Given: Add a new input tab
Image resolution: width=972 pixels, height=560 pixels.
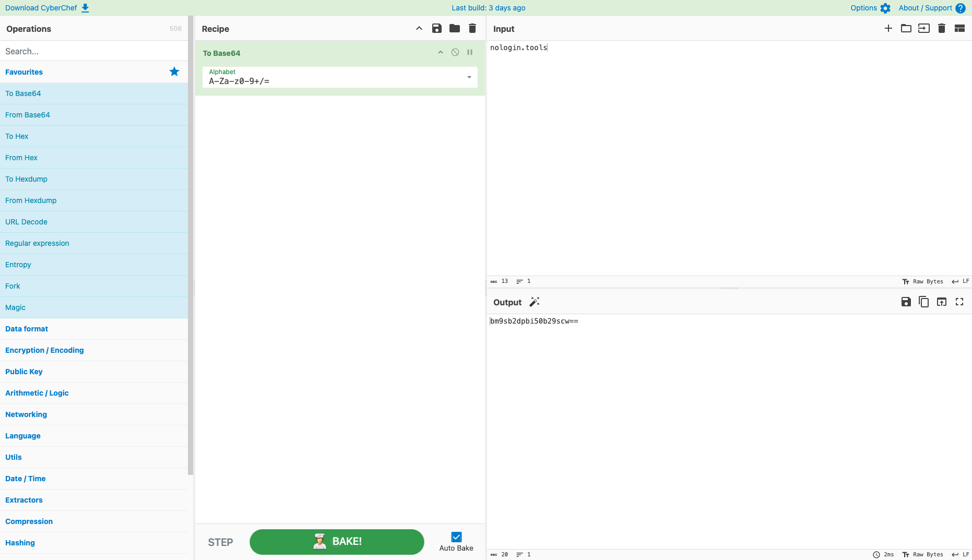Looking at the screenshot, I should click(888, 29).
